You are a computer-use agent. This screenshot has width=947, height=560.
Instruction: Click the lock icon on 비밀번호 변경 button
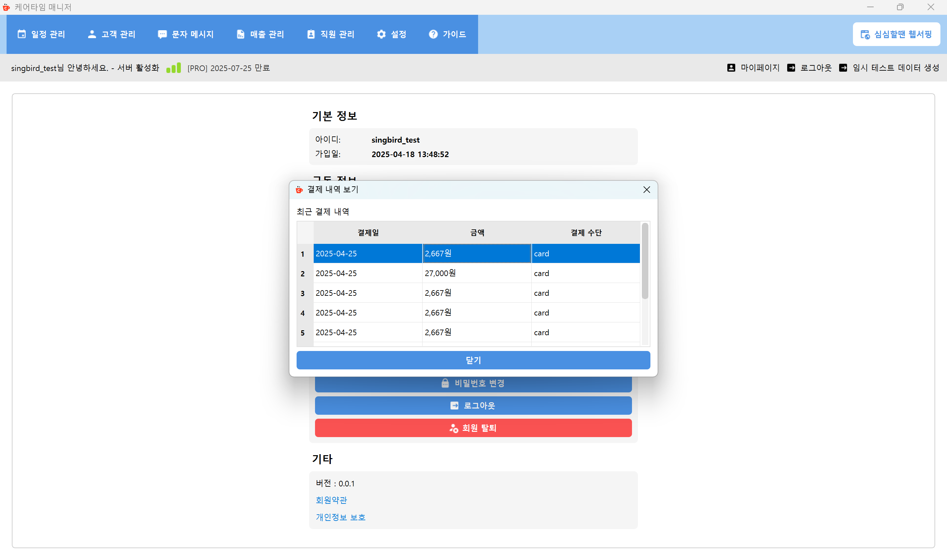tap(445, 383)
